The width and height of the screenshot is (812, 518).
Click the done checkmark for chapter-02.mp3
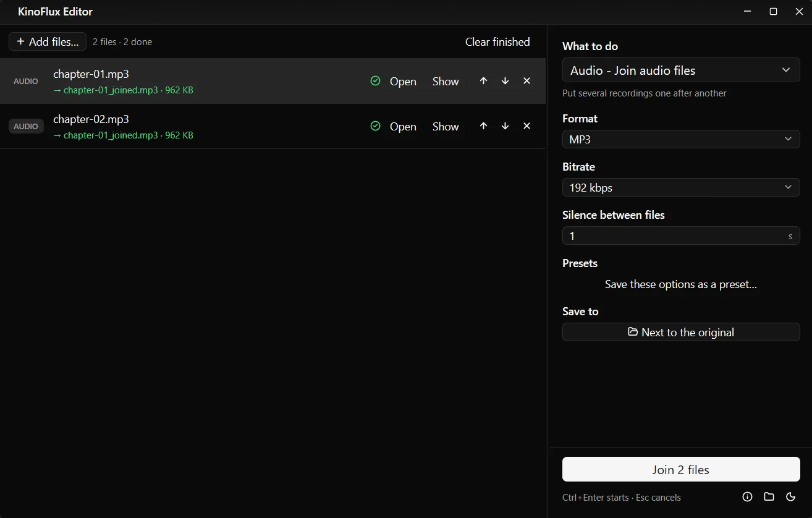(x=375, y=126)
